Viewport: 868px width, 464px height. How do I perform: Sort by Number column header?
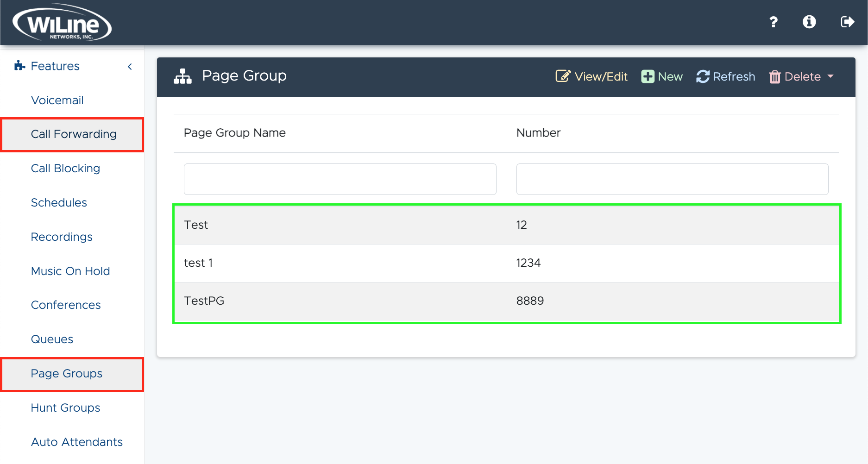tap(538, 133)
